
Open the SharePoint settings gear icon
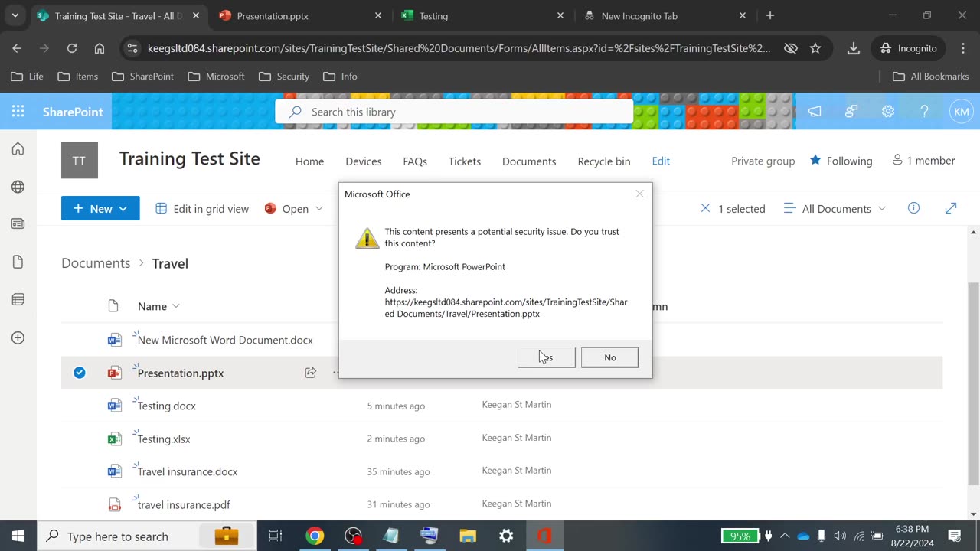pyautogui.click(x=887, y=112)
